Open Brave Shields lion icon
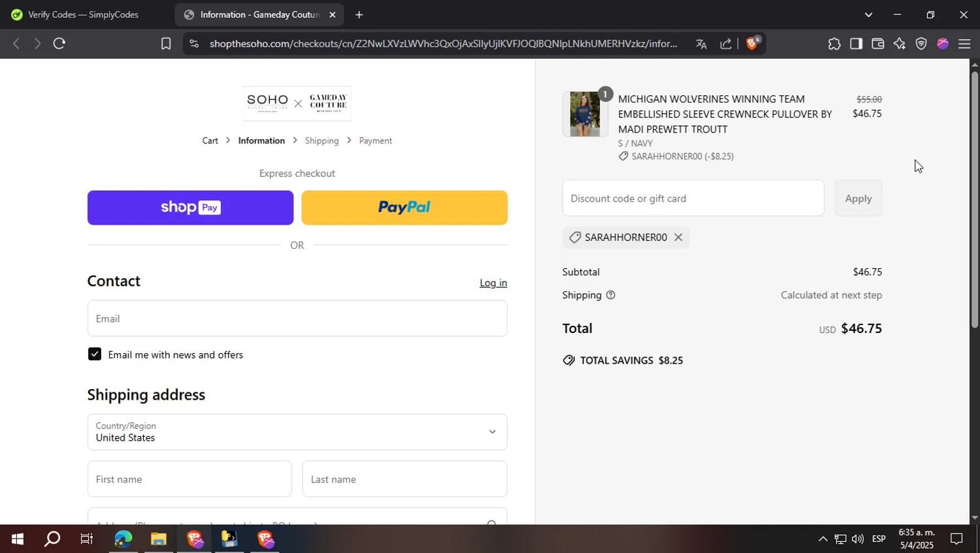 (x=752, y=43)
